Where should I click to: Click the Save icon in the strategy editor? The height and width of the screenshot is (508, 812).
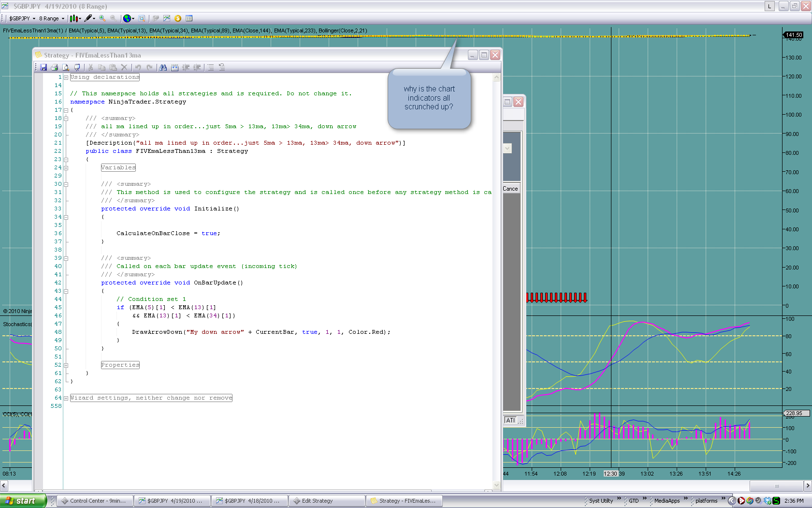tap(43, 68)
